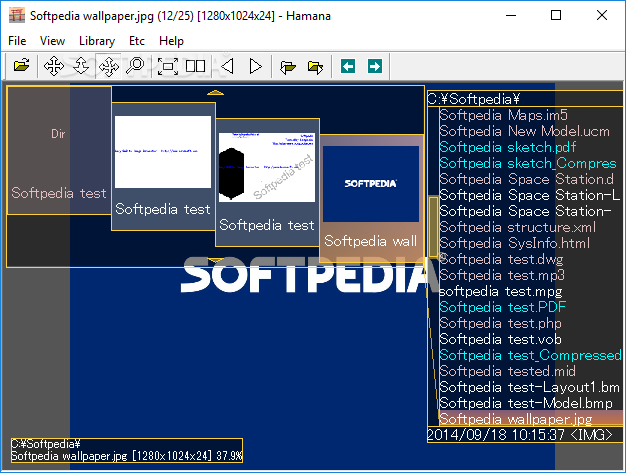The image size is (626, 473).
Task: Select the thumbnail with black hexagon shape
Action: click(x=267, y=182)
